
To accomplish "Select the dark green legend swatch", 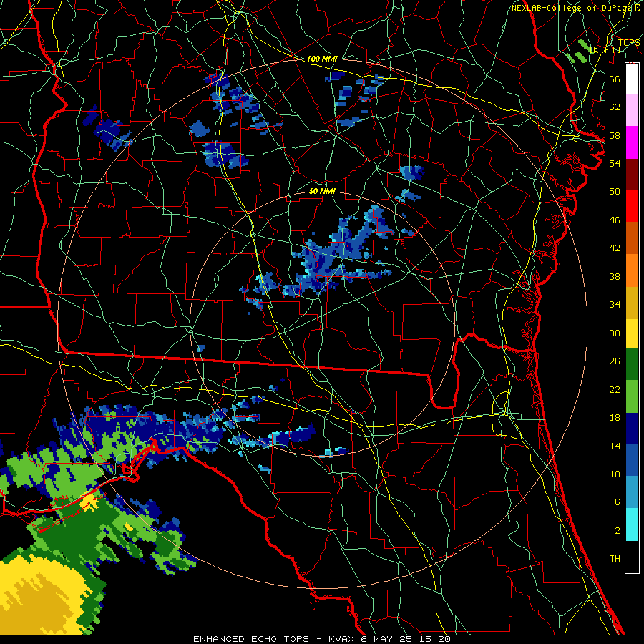I will tap(632, 364).
